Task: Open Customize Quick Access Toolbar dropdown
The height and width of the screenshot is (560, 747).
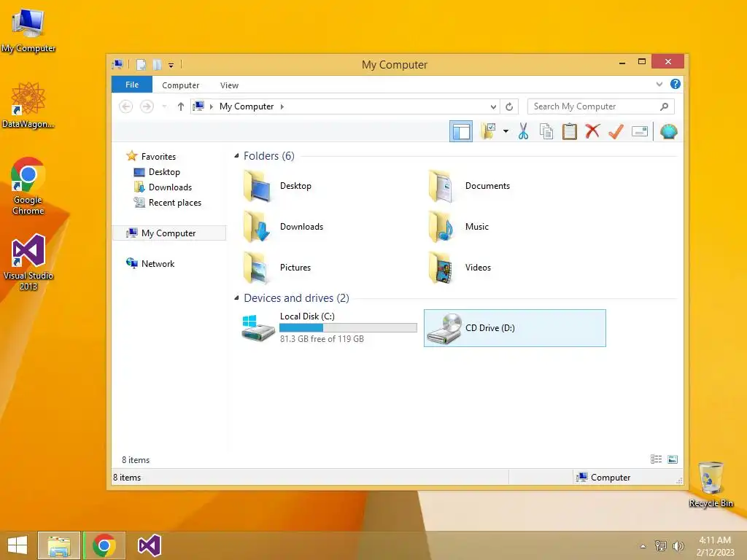Action: [171, 65]
